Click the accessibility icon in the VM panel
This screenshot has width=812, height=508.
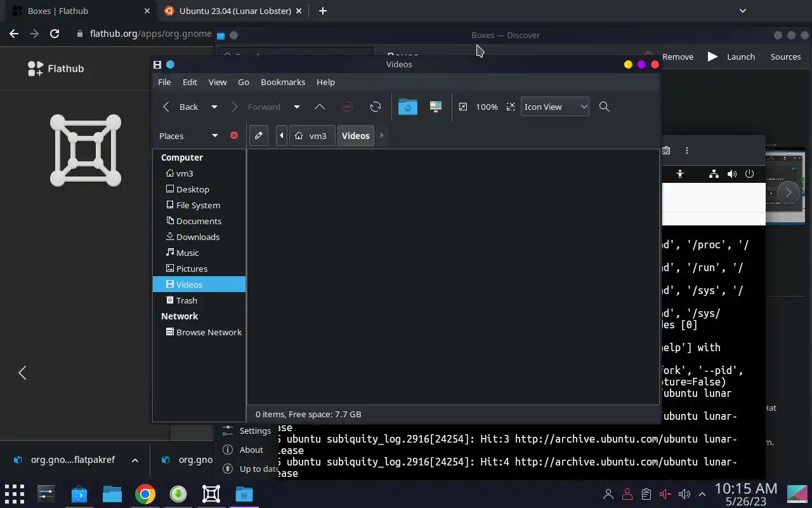(680, 173)
